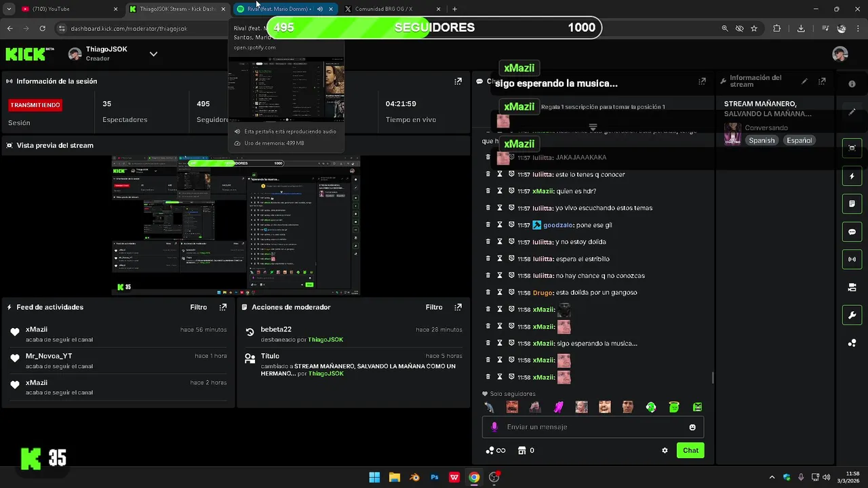Delete the message "este lo tenes q conocer"
Image resolution: width=868 pixels, height=488 pixels.
[x=488, y=174]
